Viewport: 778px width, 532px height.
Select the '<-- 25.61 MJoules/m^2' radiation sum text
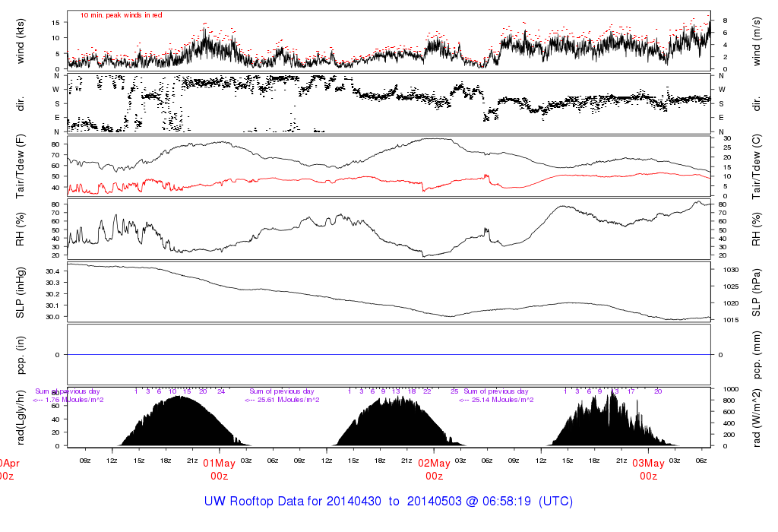tap(282, 400)
